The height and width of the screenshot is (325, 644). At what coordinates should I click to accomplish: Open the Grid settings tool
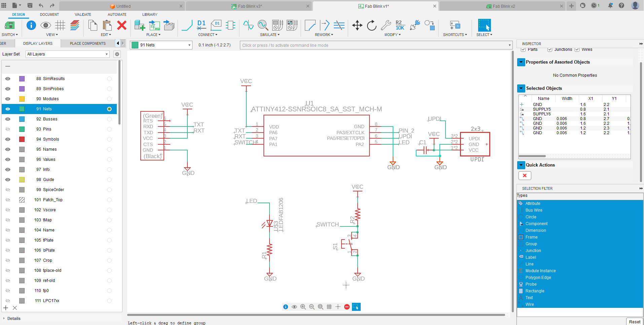point(60,25)
